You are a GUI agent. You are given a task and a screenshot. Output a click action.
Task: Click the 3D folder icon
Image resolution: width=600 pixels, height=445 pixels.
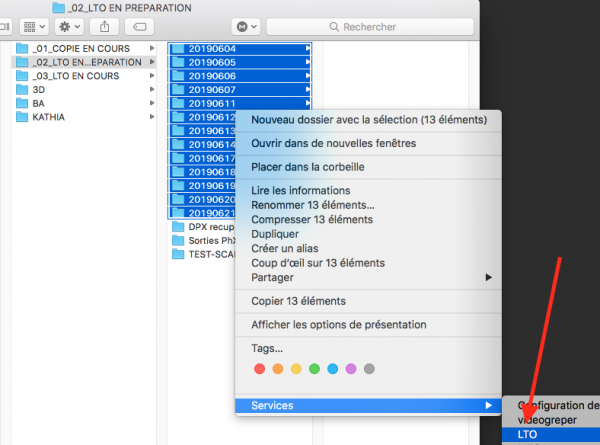22,90
